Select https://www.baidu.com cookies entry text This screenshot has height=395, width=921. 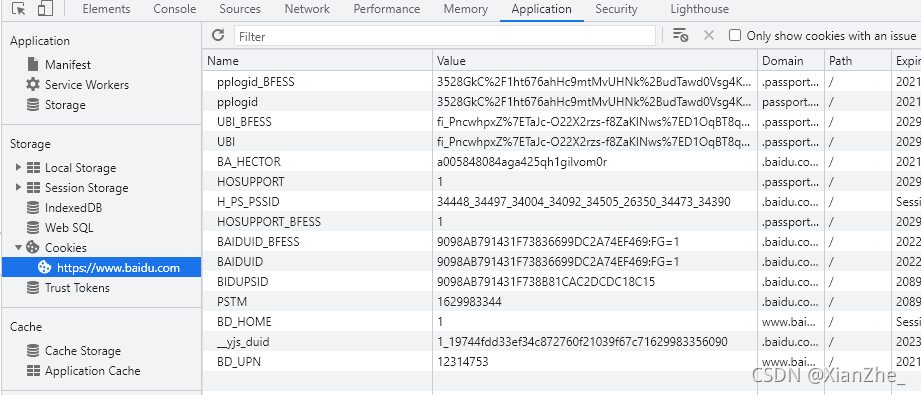click(x=118, y=268)
